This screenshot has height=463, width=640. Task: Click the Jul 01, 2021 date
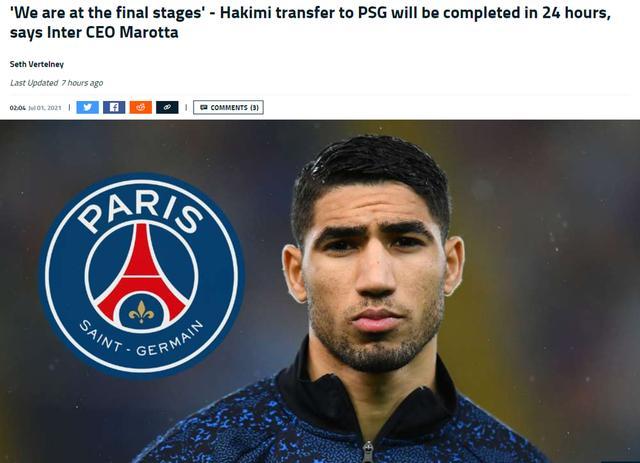click(x=45, y=108)
